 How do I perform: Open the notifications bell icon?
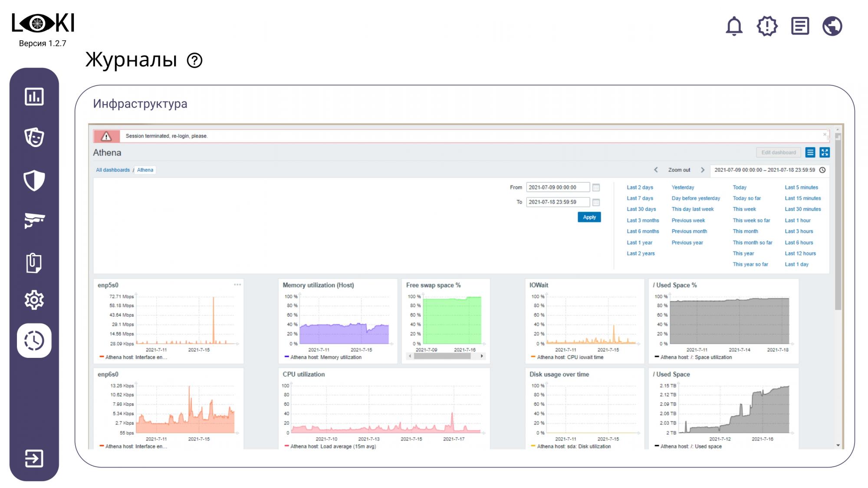(x=734, y=26)
